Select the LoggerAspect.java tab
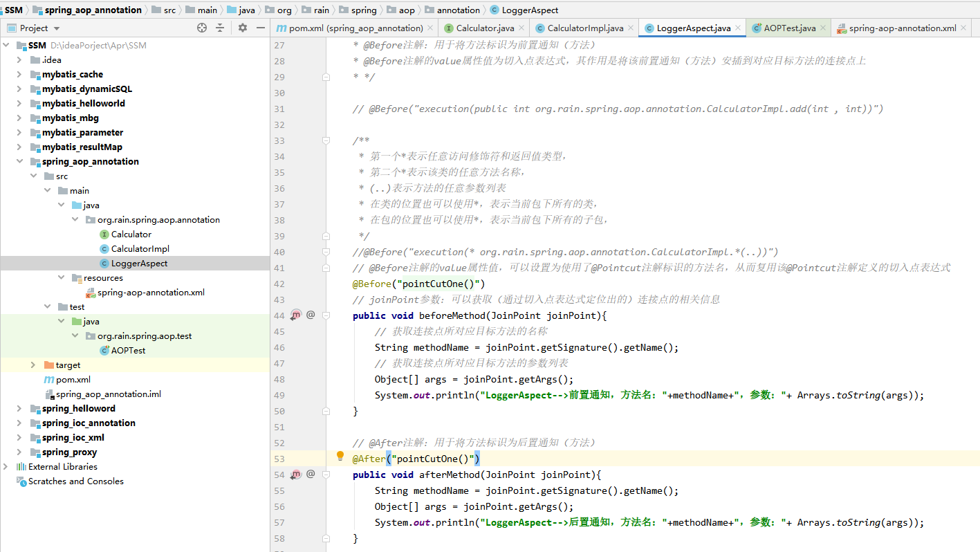This screenshot has width=980, height=552. tap(693, 28)
